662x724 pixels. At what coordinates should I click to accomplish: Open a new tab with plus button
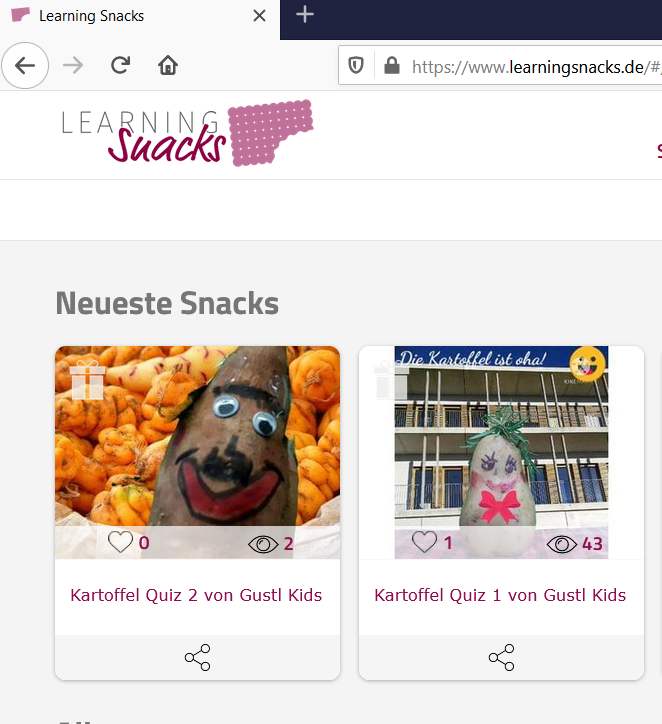[305, 15]
